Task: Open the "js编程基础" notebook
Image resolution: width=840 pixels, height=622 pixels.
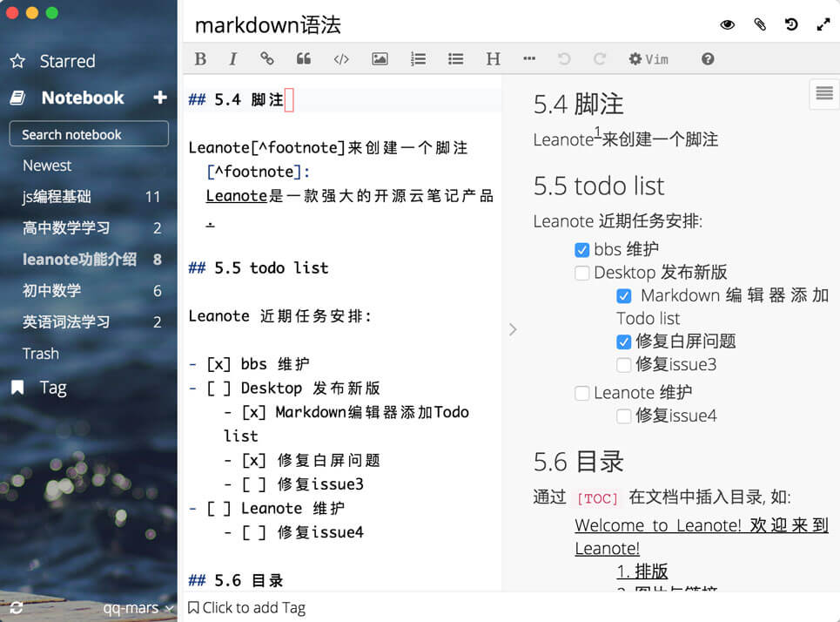Action: point(57,197)
